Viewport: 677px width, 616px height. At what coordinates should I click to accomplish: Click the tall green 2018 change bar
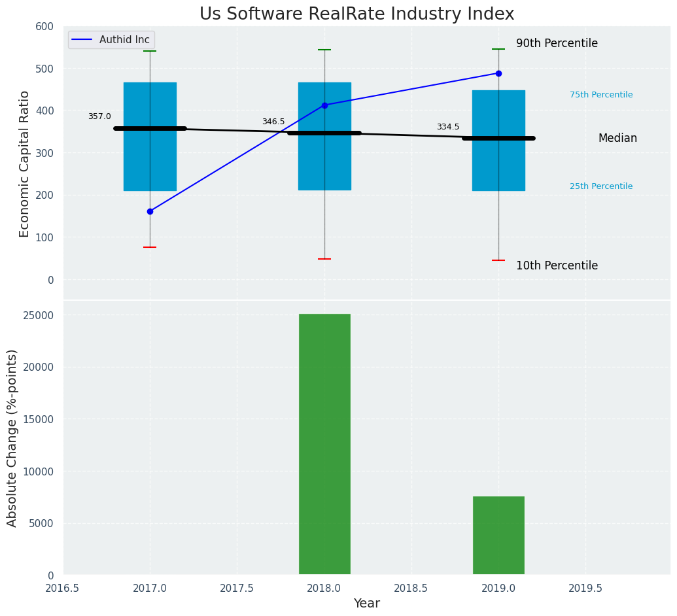coord(324,444)
